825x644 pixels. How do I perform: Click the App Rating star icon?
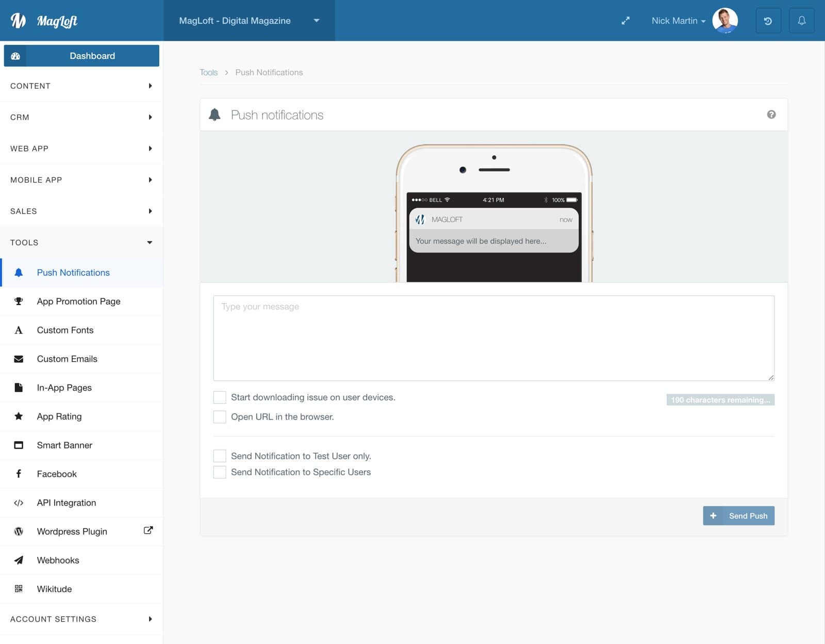19,416
